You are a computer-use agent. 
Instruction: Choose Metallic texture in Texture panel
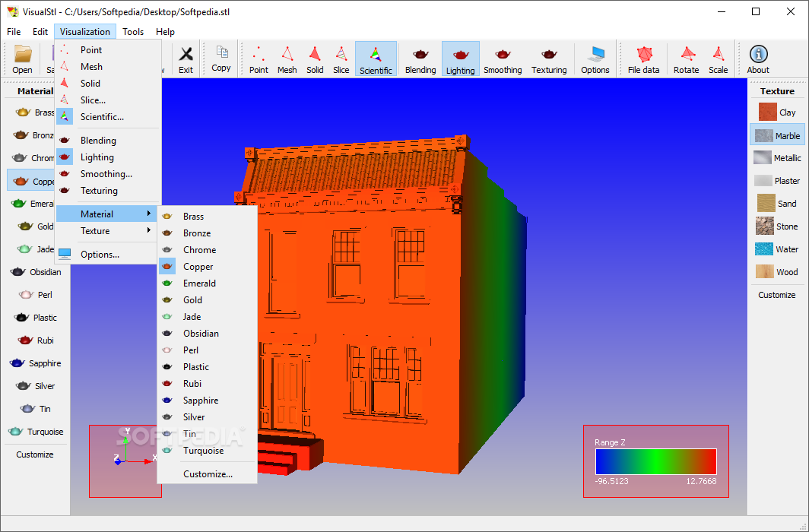(777, 158)
